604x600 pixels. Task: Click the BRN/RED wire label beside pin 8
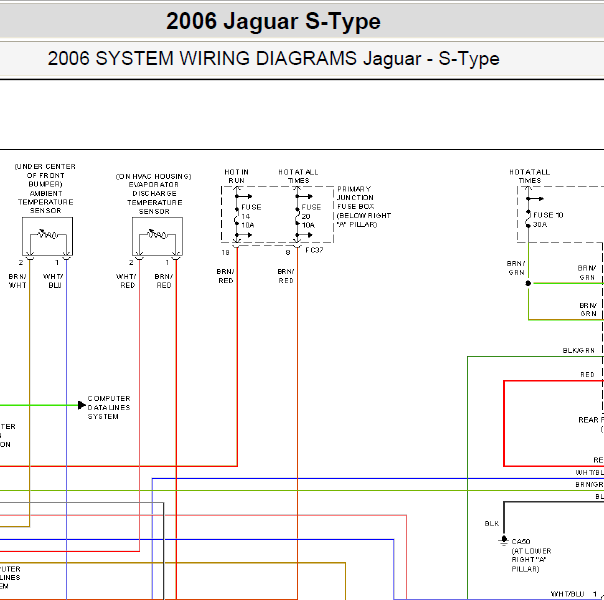(x=286, y=276)
